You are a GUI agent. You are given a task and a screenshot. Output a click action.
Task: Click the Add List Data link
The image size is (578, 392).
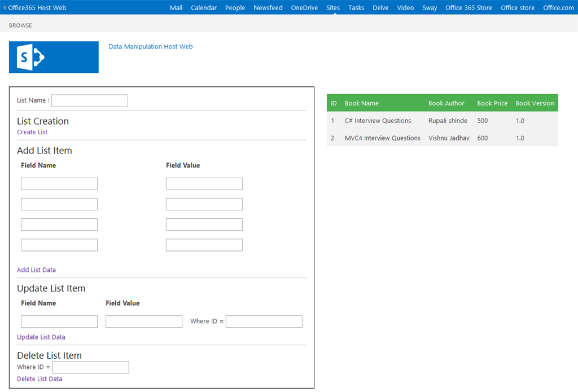[36, 270]
